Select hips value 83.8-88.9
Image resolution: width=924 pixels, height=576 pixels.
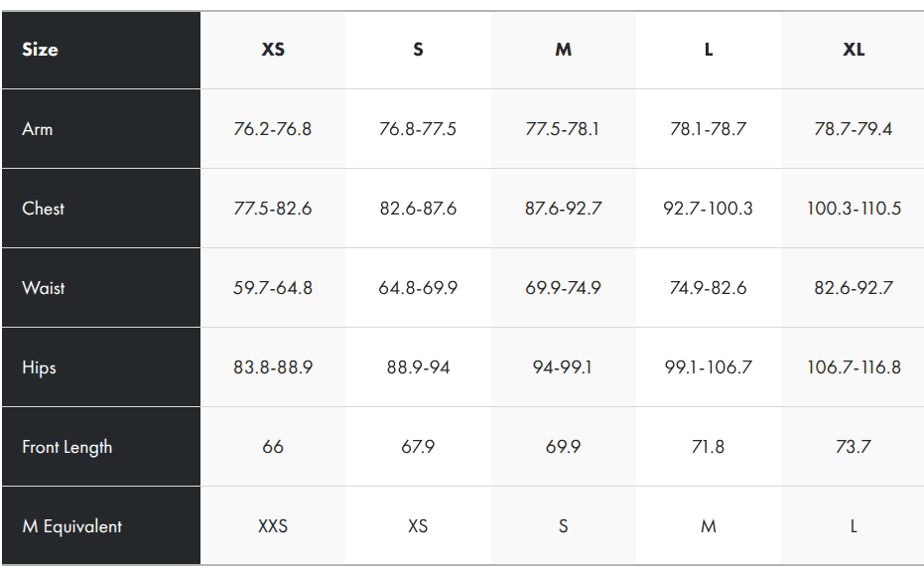[273, 367]
